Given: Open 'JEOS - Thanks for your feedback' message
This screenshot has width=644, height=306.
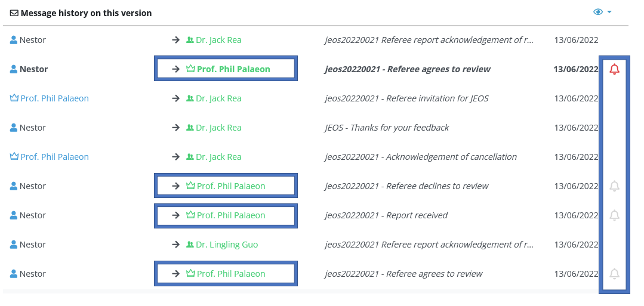Looking at the screenshot, I should pos(387,128).
